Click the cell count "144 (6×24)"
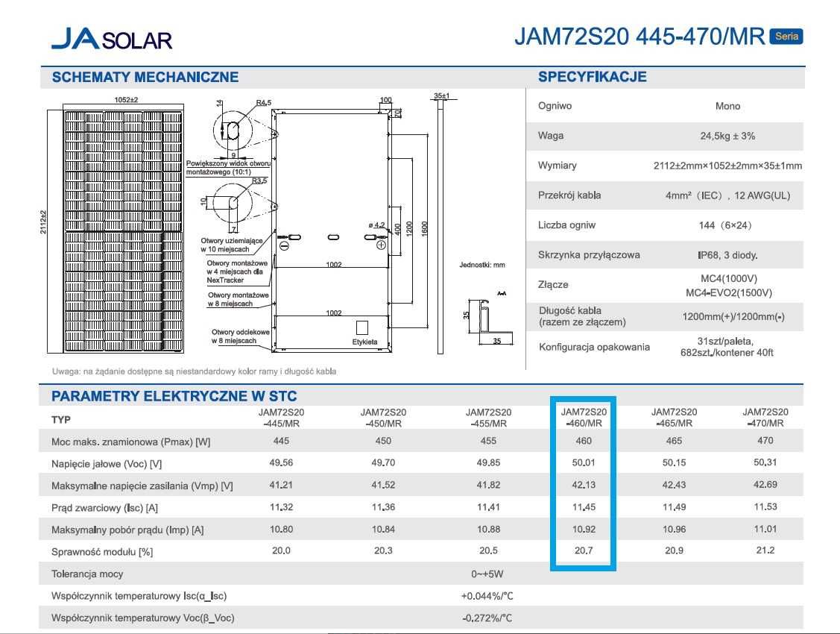Screen dimensions: 840x634 (725, 225)
